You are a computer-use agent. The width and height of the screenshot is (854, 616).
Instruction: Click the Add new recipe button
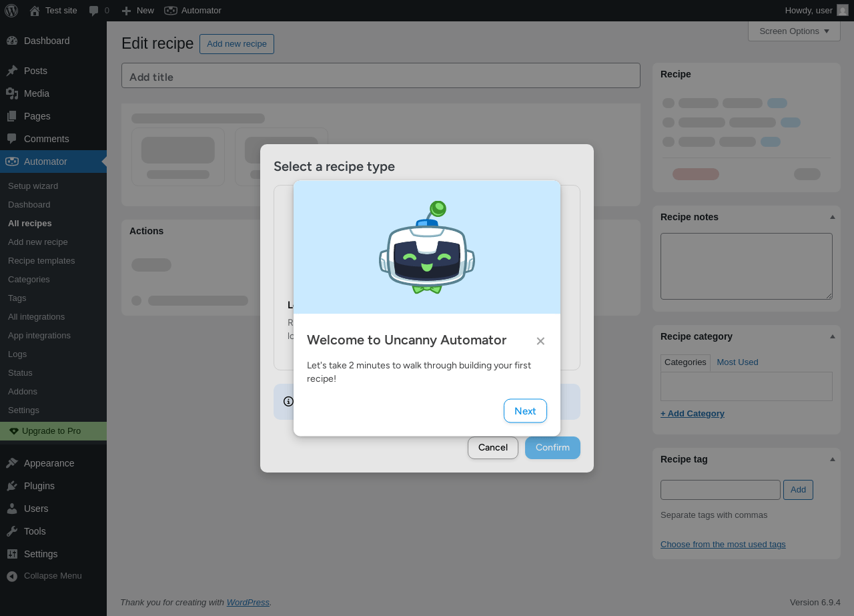pyautogui.click(x=237, y=44)
